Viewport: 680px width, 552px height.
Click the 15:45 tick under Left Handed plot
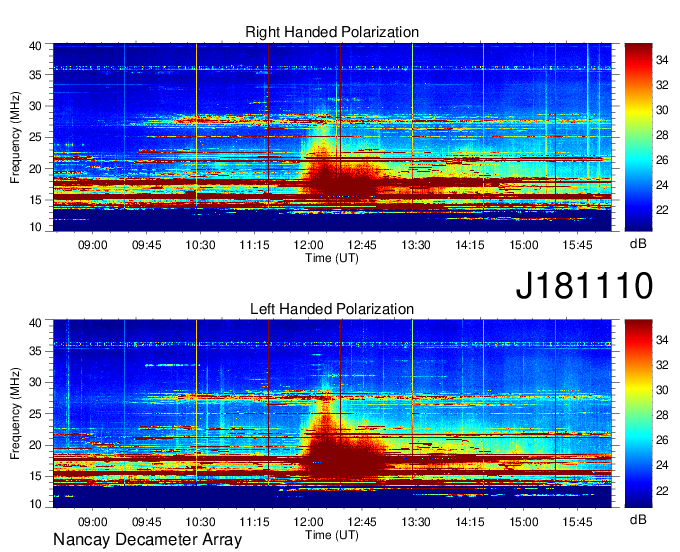coord(577,521)
